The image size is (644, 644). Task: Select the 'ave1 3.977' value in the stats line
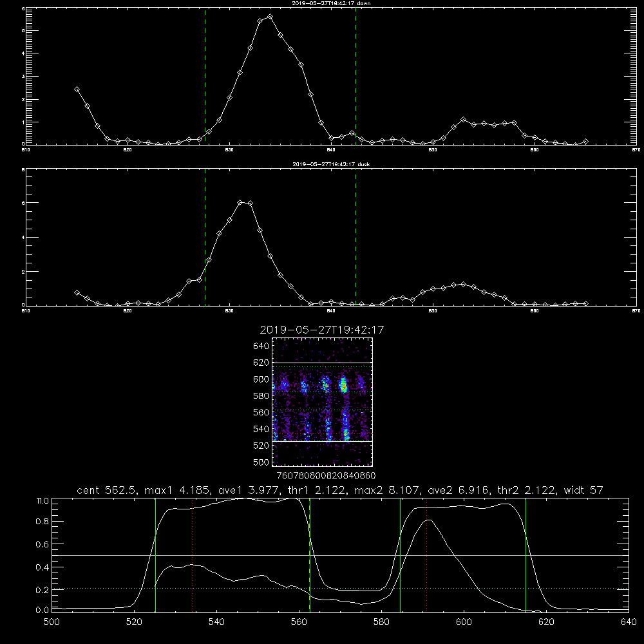tap(249, 490)
